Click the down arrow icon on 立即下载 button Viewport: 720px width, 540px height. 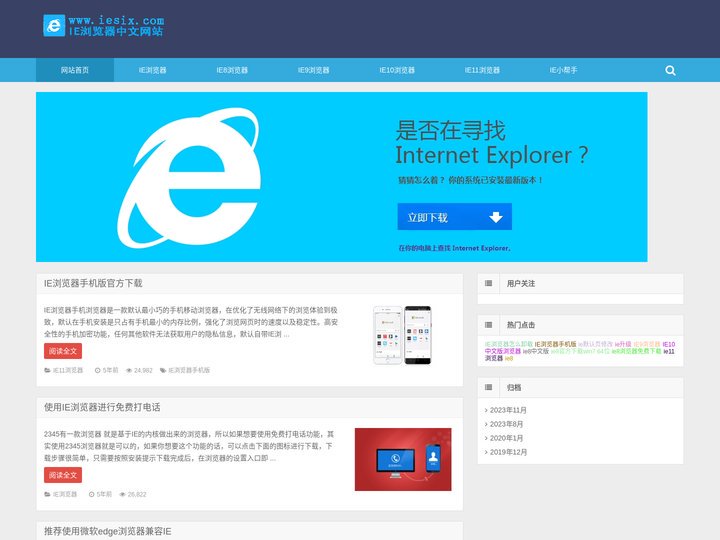(x=496, y=217)
